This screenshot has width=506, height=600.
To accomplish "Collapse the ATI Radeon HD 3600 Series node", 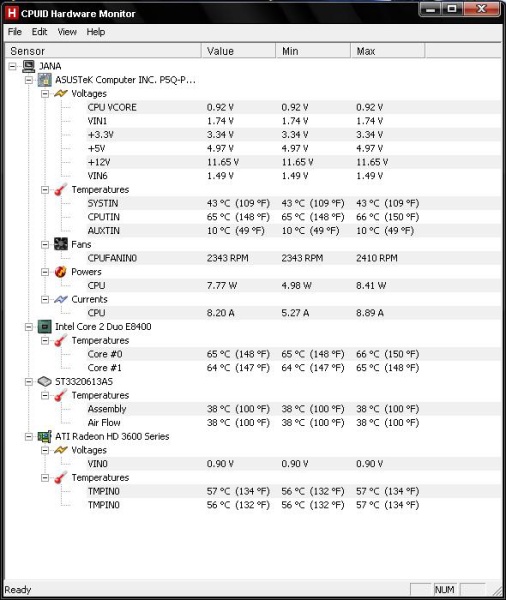I will 29,437.
